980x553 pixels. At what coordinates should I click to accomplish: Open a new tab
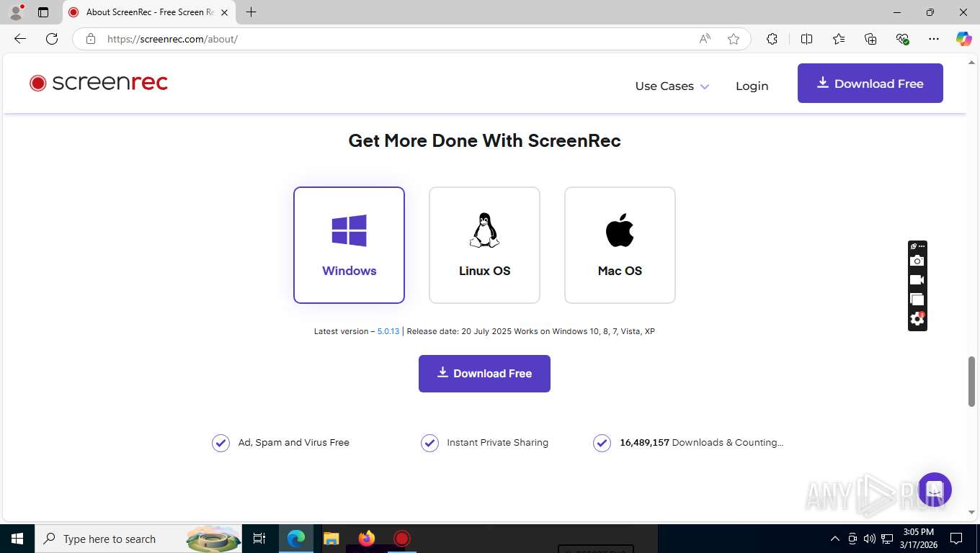[251, 12]
